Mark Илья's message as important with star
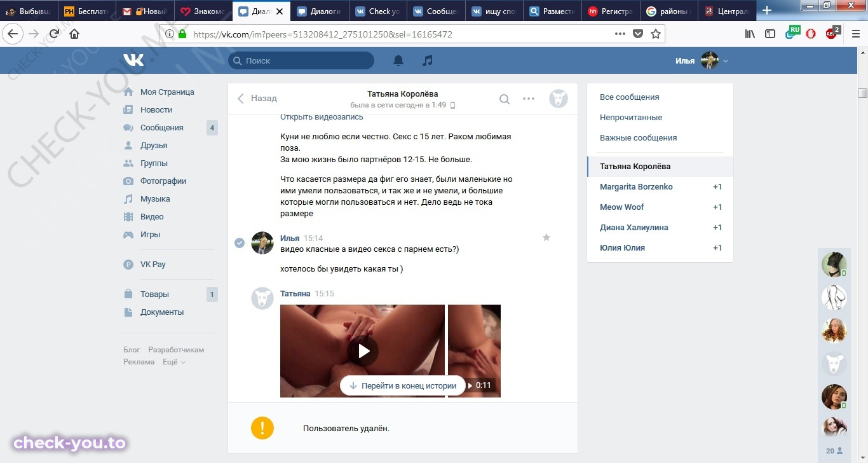This screenshot has width=868, height=463. click(x=546, y=237)
